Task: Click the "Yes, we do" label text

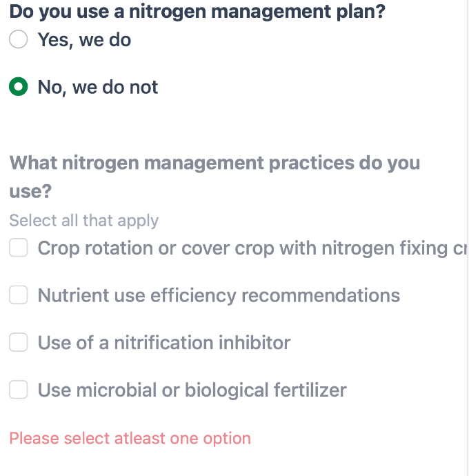Action: click(84, 40)
